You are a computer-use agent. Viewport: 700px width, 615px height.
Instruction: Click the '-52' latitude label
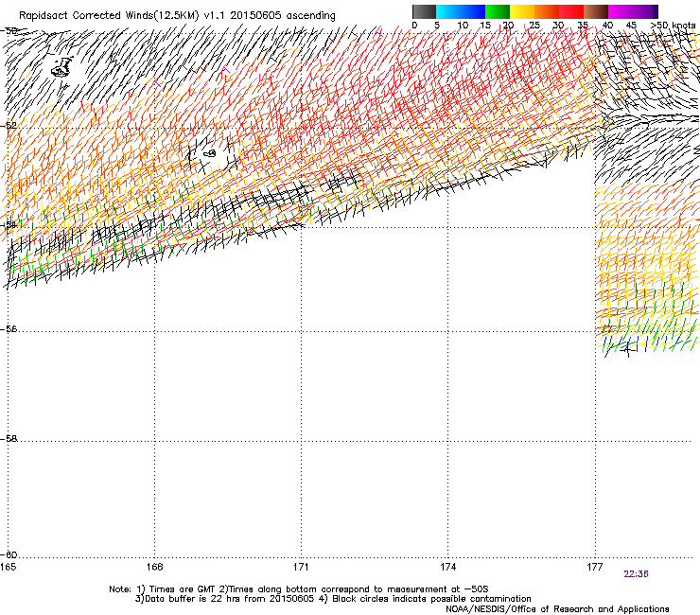(9, 126)
